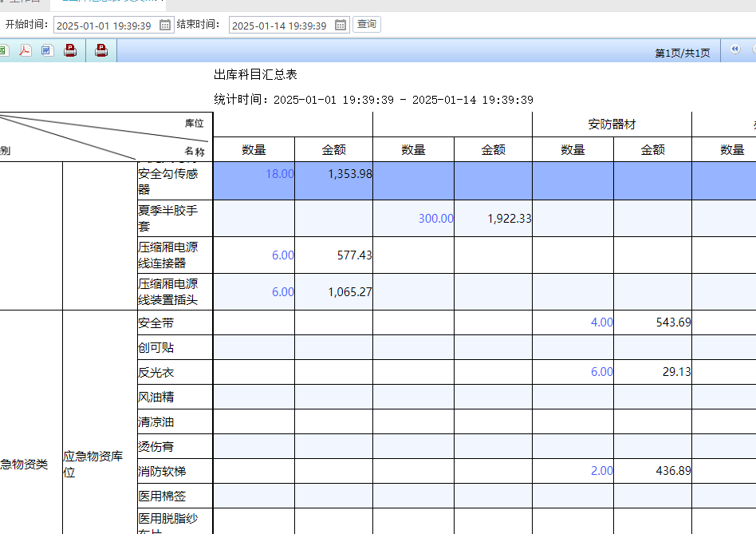Click into the 结束时间 date field
756x534 pixels.
click(279, 26)
